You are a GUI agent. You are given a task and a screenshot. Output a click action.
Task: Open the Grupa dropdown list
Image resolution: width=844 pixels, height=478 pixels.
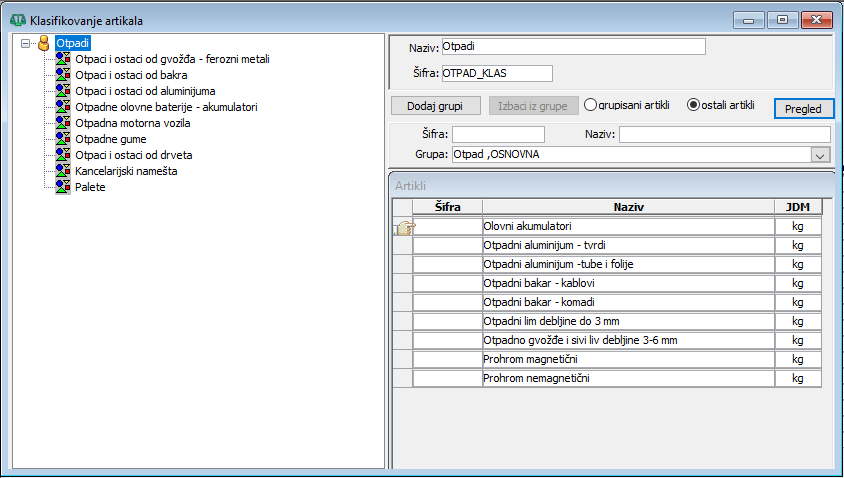coord(820,155)
